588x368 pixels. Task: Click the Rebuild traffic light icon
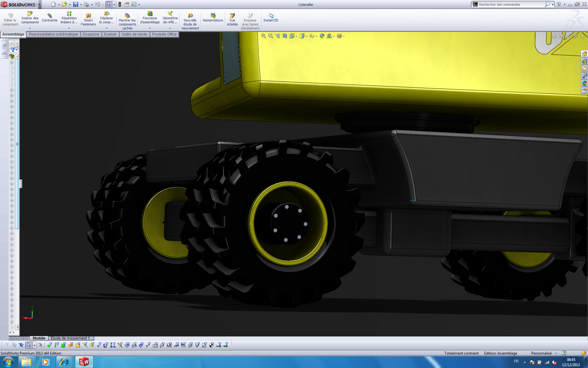(x=120, y=4)
